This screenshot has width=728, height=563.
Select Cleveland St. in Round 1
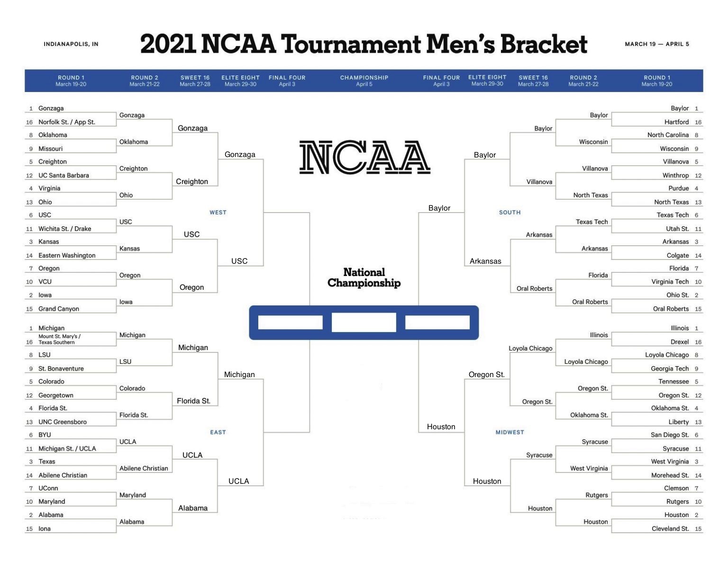coord(670,528)
